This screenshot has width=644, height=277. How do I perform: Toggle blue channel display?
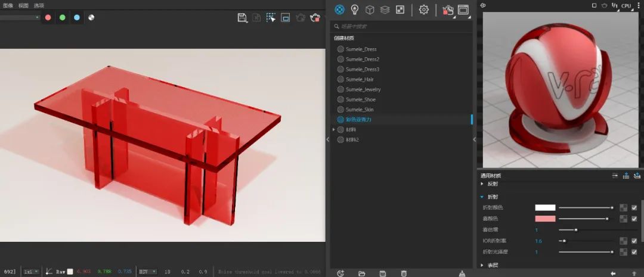pyautogui.click(x=77, y=18)
